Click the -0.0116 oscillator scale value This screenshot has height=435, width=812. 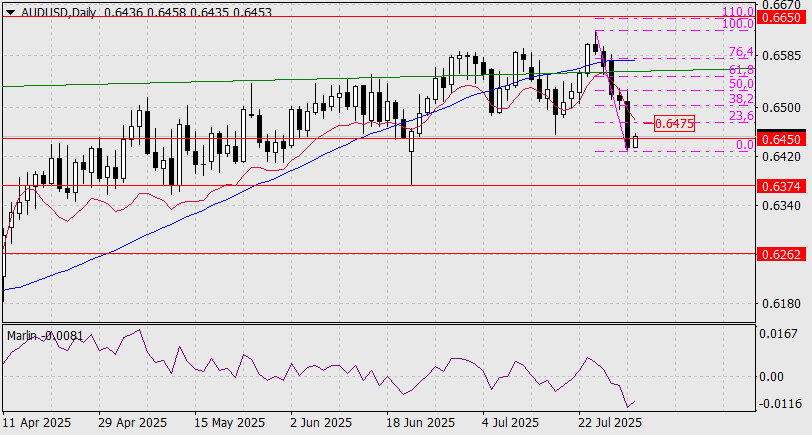tap(779, 403)
